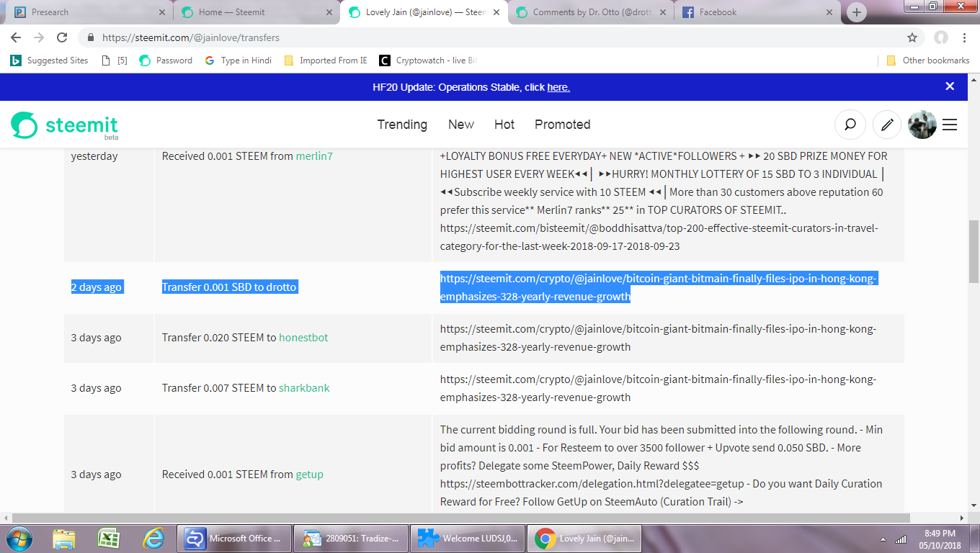
Task: Expand the Other bookmarks folder
Action: point(928,60)
